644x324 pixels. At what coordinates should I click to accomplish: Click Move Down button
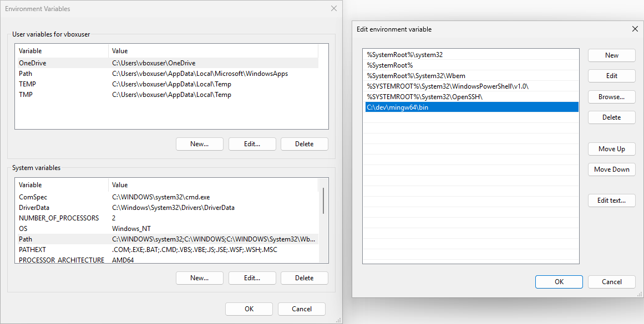[x=611, y=169]
